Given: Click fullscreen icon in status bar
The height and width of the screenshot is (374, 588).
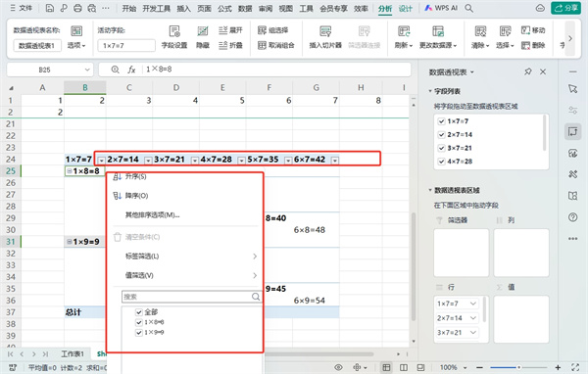Looking at the screenshot, I should [x=575, y=367].
